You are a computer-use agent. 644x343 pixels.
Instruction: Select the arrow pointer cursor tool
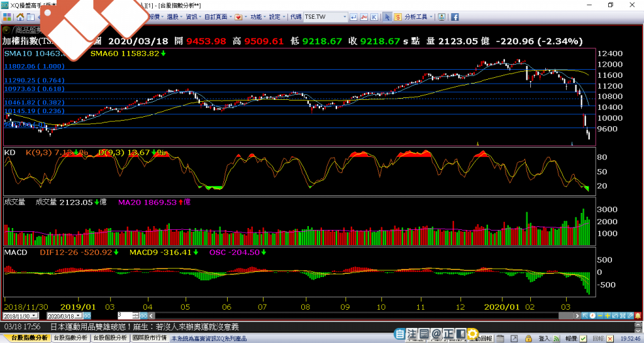pyautogui.click(x=388, y=17)
